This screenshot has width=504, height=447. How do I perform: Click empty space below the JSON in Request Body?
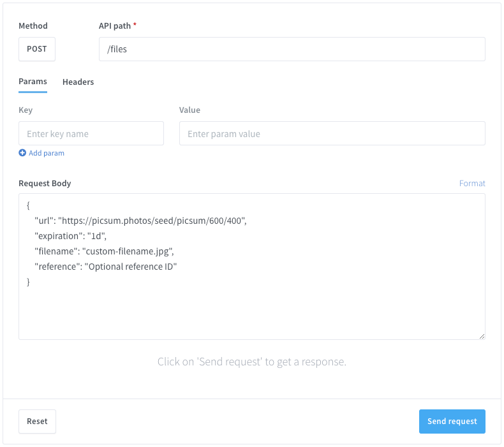point(251,312)
